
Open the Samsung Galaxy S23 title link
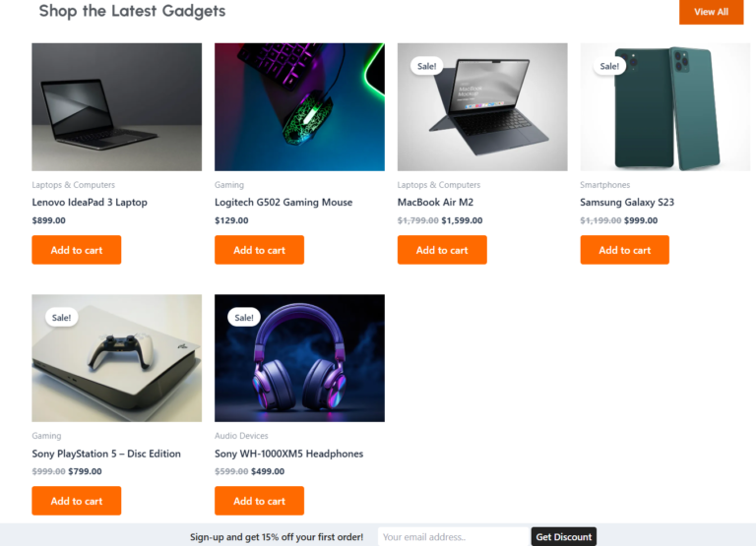pyautogui.click(x=627, y=203)
